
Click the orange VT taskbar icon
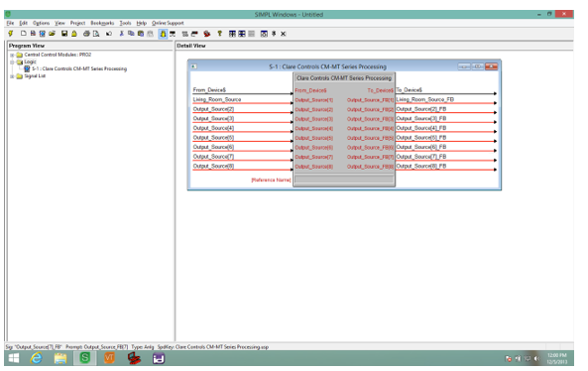pyautogui.click(x=109, y=359)
